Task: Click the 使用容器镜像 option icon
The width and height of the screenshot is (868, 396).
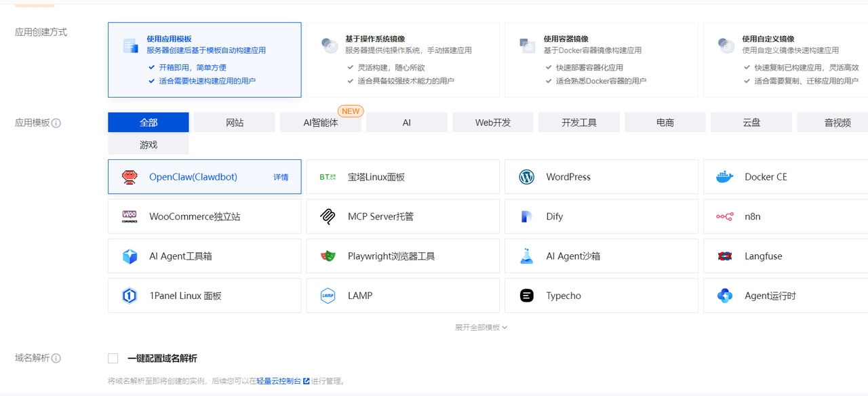Action: 528,45
